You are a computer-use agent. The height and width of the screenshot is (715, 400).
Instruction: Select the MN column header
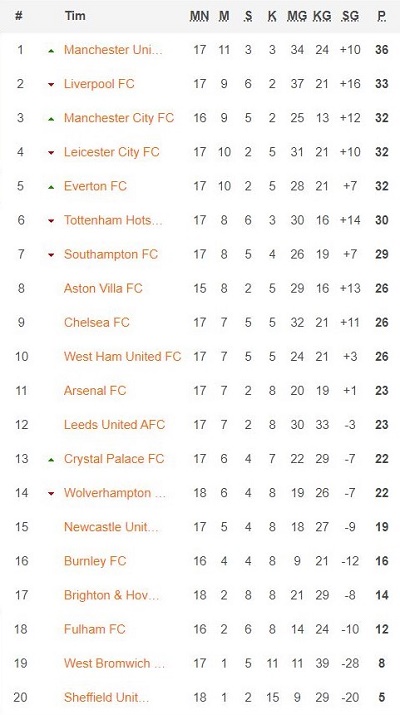[x=199, y=16]
